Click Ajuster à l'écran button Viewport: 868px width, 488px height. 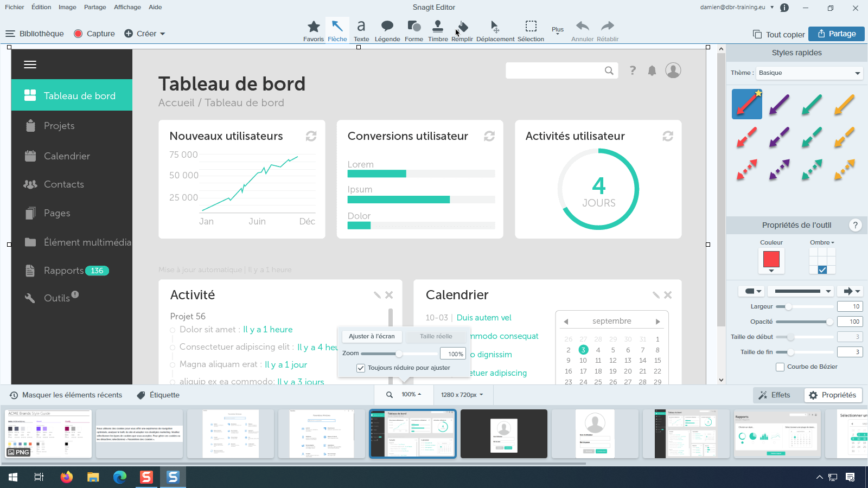(372, 336)
